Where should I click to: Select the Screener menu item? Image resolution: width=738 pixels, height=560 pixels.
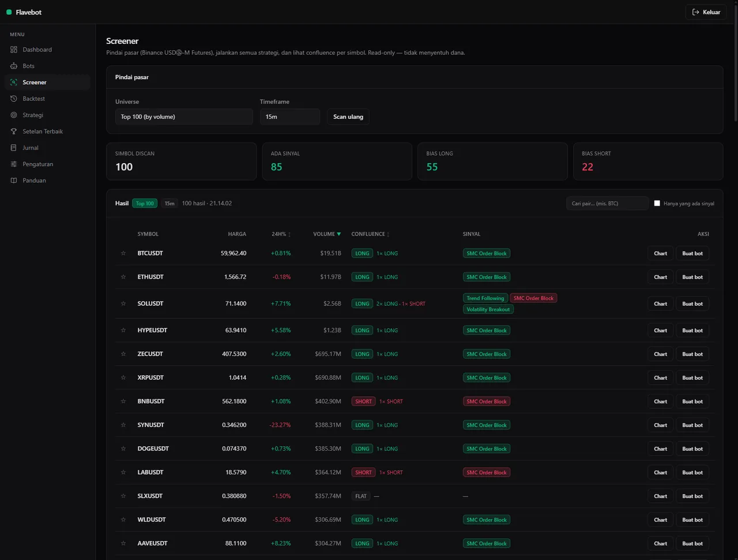point(47,82)
